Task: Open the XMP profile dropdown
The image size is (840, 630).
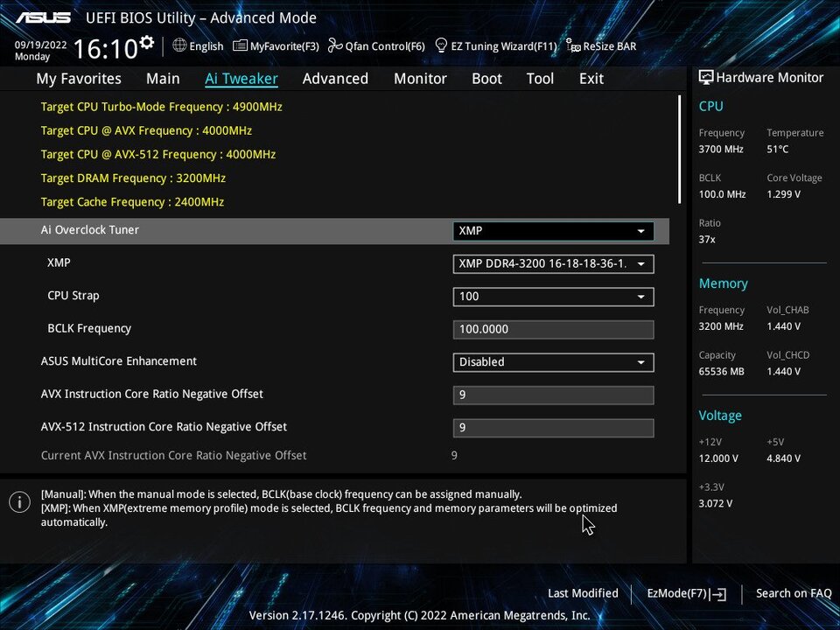Action: [553, 264]
